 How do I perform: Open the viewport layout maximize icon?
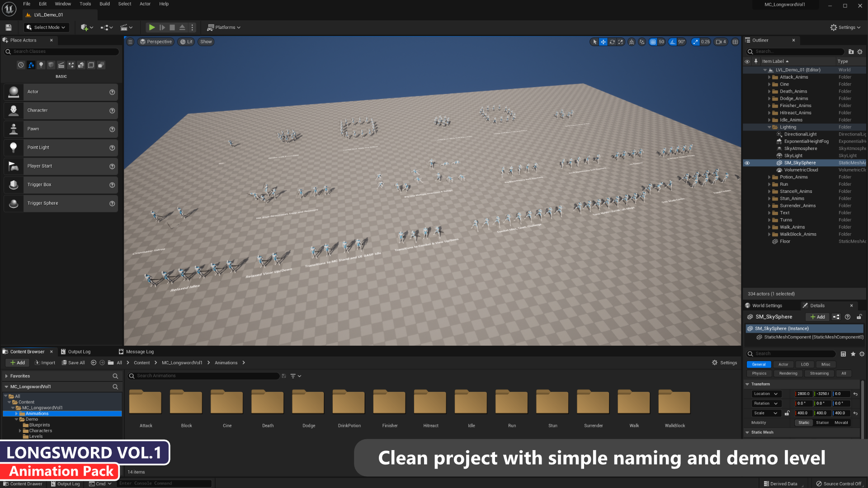point(736,42)
